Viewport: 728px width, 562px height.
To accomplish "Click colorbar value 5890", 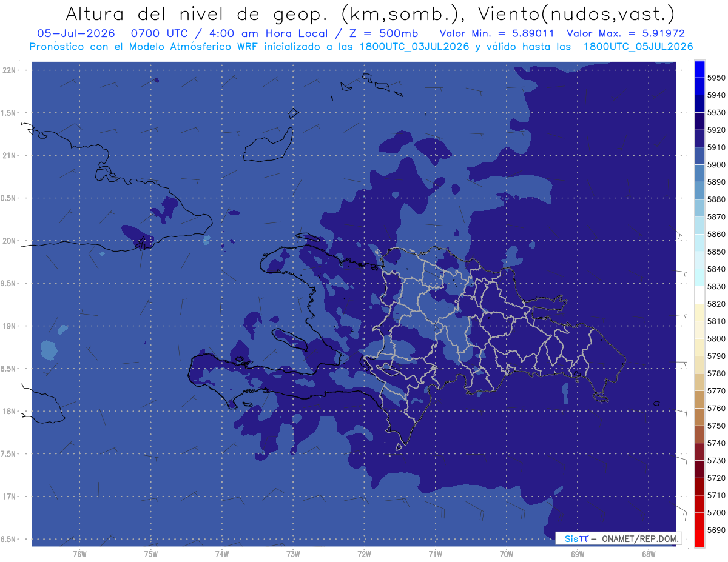I will click(x=716, y=182).
